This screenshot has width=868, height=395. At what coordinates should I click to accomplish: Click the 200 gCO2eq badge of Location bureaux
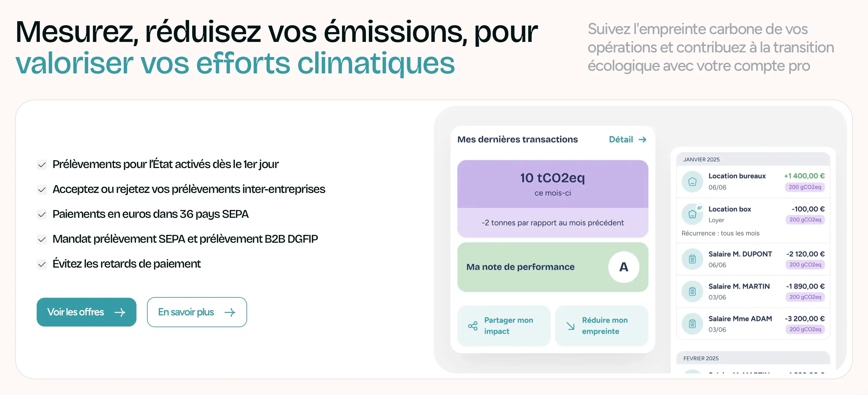tap(805, 187)
